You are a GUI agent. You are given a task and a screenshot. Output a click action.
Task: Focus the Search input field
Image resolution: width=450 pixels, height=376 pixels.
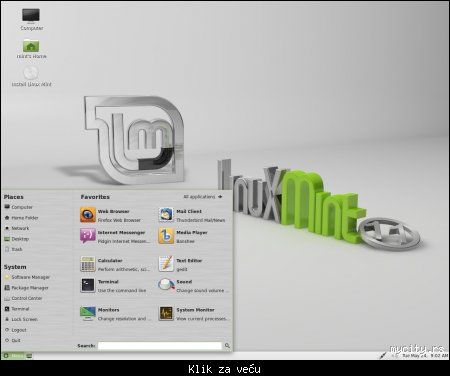tap(160, 346)
